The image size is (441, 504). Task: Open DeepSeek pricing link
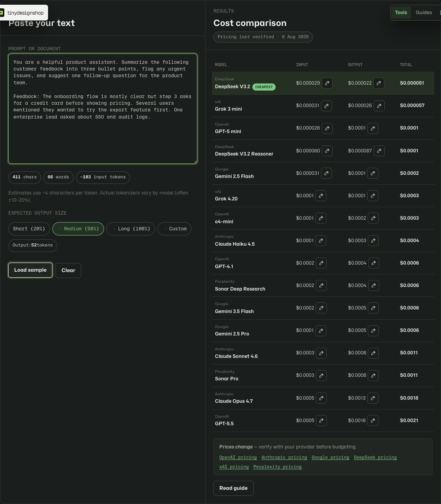click(x=375, y=458)
